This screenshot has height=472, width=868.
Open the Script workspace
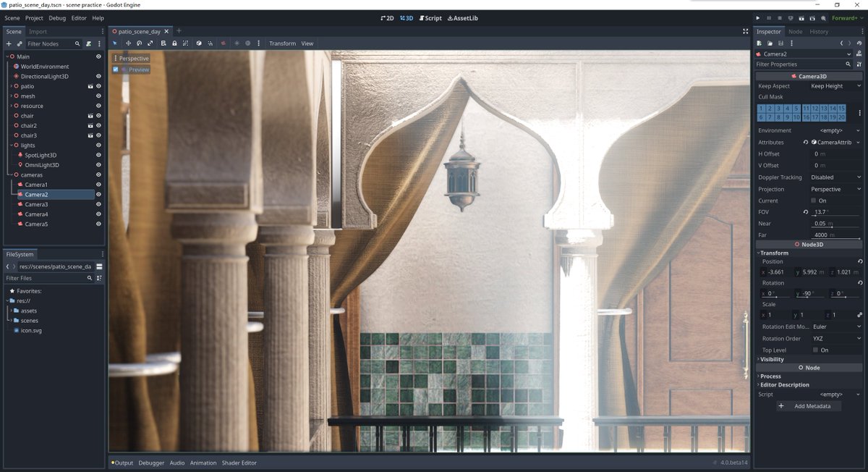point(430,18)
